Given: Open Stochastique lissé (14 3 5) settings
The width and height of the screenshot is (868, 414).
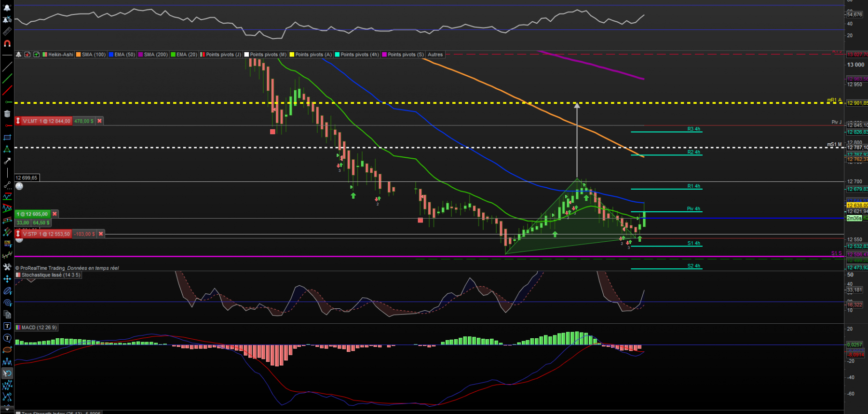Looking at the screenshot, I should click(51, 275).
